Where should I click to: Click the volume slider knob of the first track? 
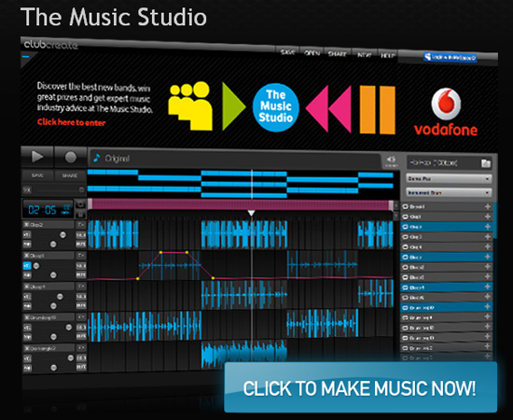click(62, 234)
